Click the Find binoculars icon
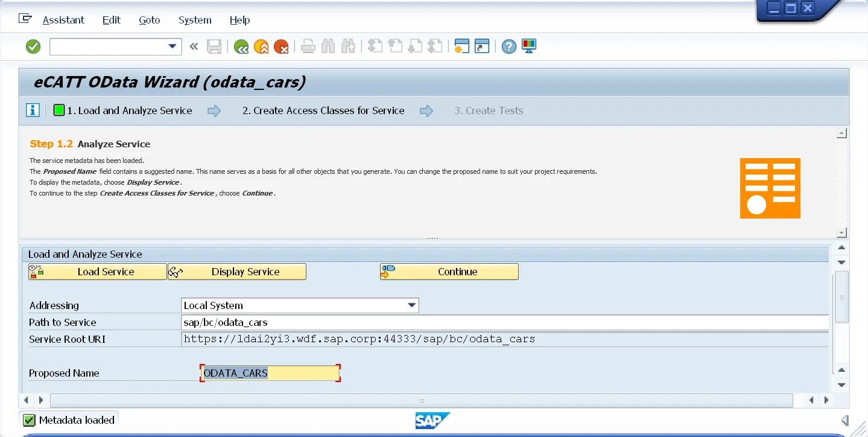The image size is (868, 437). coord(328,46)
